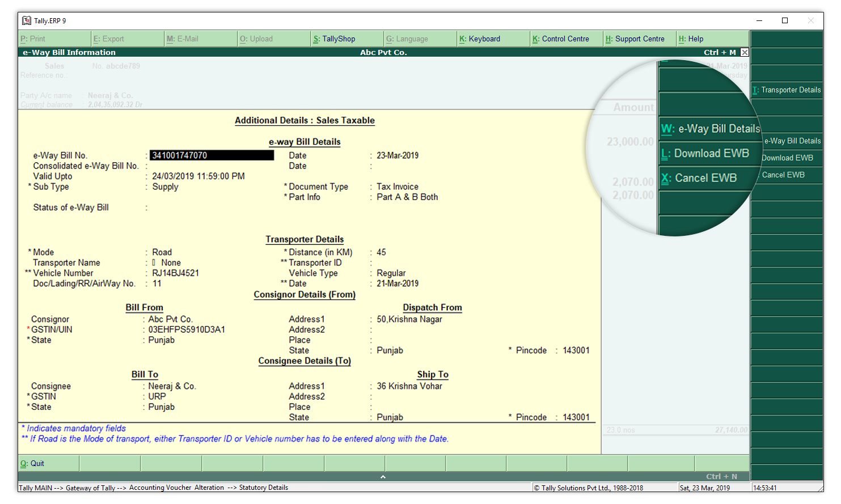Image resolution: width=841 pixels, height=504 pixels.
Task: Click Dispatch From Address1 value 50,Krishna Nagar
Action: [x=409, y=319]
